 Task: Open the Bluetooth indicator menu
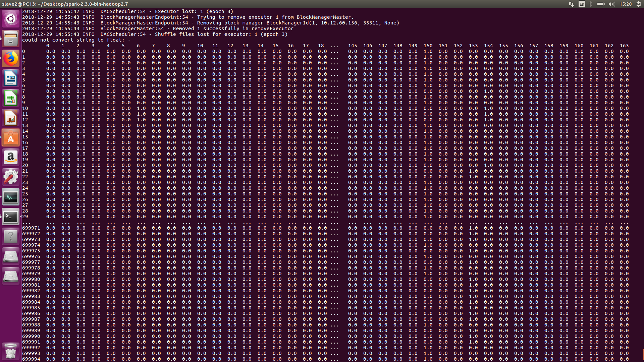(x=591, y=4)
